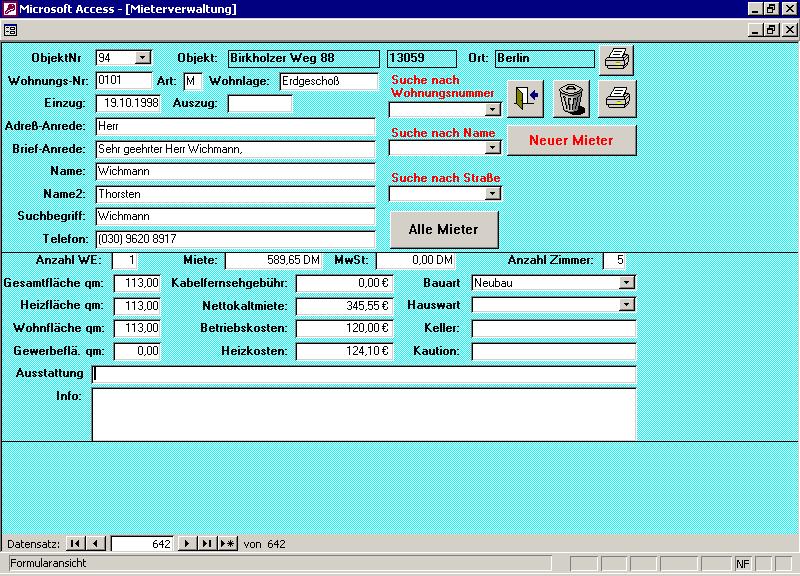The width and height of the screenshot is (800, 576).
Task: Go to first record navigation arrow
Action: click(75, 543)
